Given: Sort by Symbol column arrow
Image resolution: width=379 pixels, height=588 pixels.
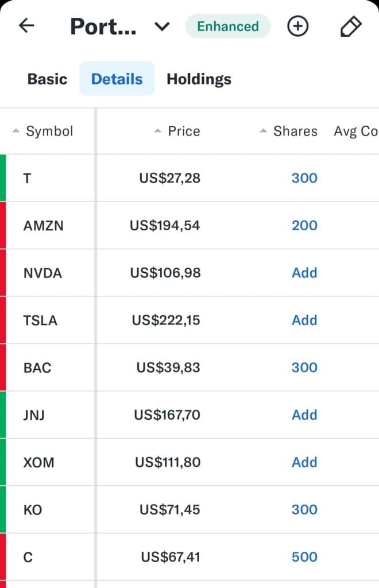Looking at the screenshot, I should (16, 131).
